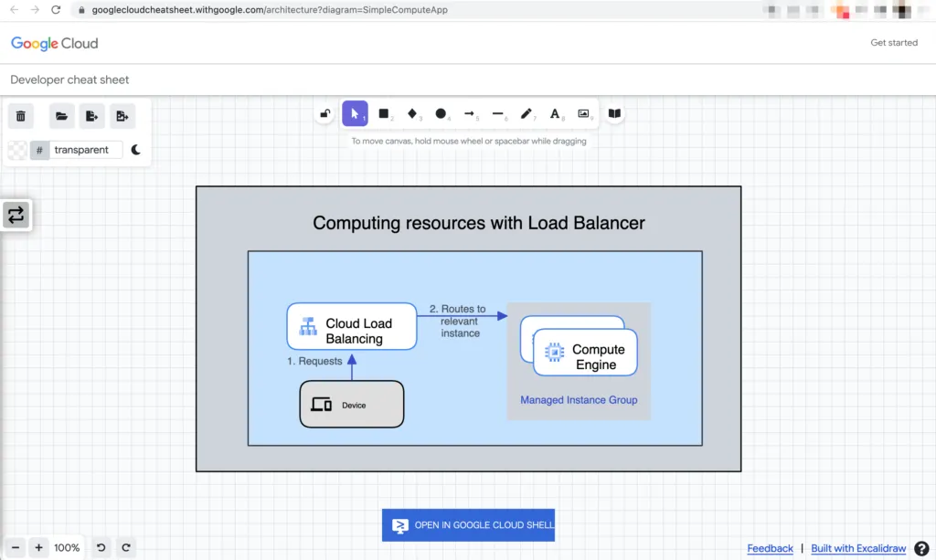Click the Get started link
Screen dimensions: 936x560
point(894,42)
